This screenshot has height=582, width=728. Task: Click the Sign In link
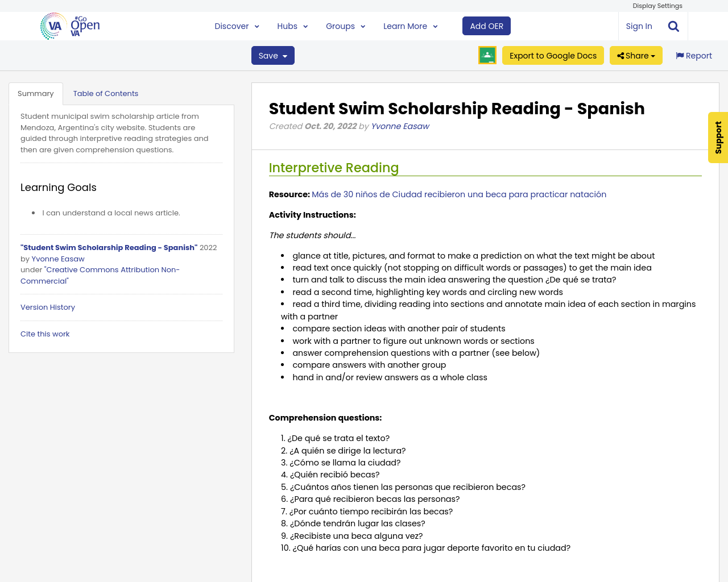[x=639, y=25]
